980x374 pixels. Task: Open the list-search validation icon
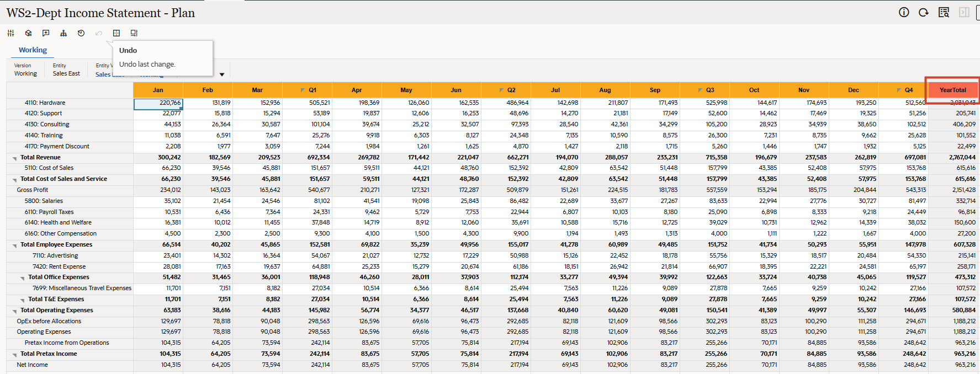[x=944, y=12]
